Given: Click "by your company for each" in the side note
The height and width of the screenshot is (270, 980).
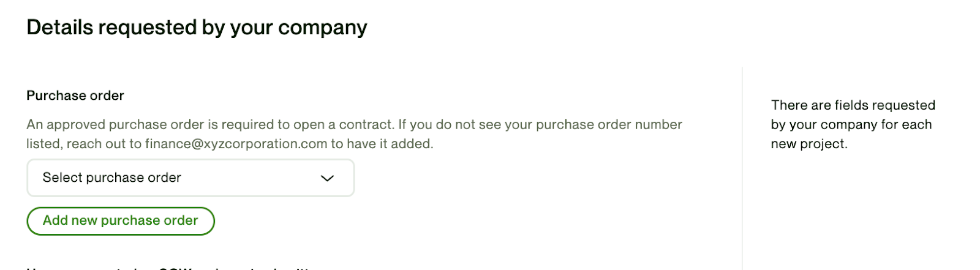Looking at the screenshot, I should (851, 125).
